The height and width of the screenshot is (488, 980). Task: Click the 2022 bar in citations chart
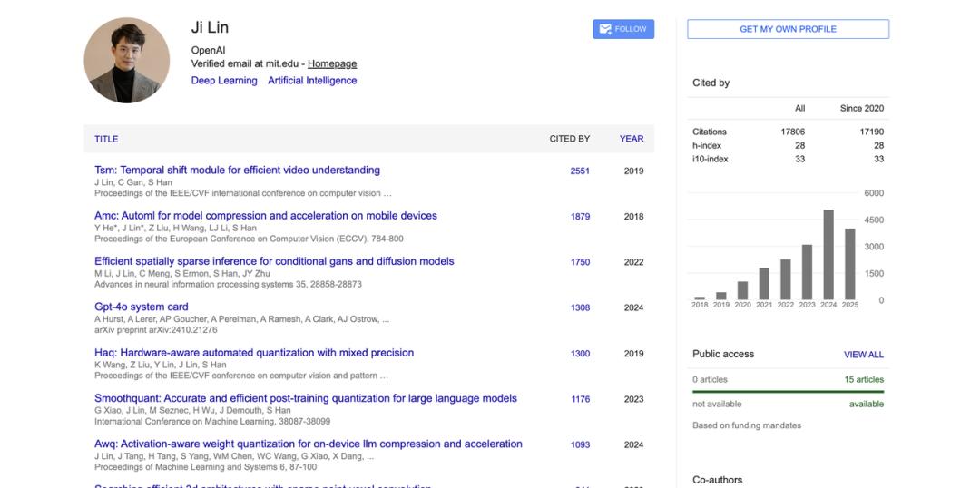click(x=786, y=279)
